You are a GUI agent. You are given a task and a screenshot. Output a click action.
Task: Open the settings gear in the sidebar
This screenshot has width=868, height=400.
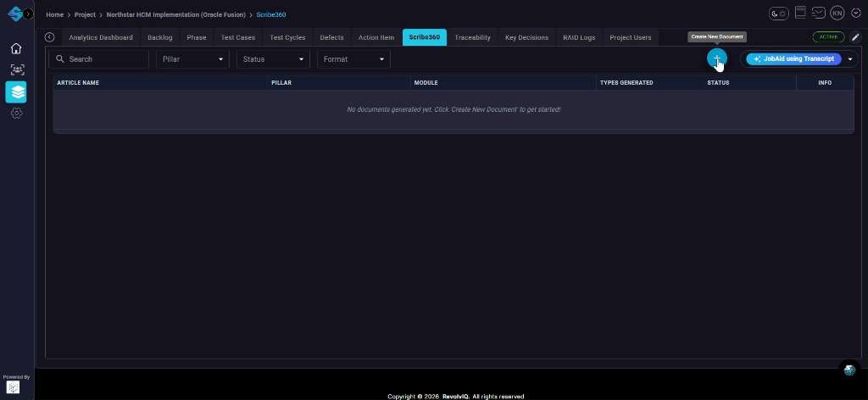[16, 113]
